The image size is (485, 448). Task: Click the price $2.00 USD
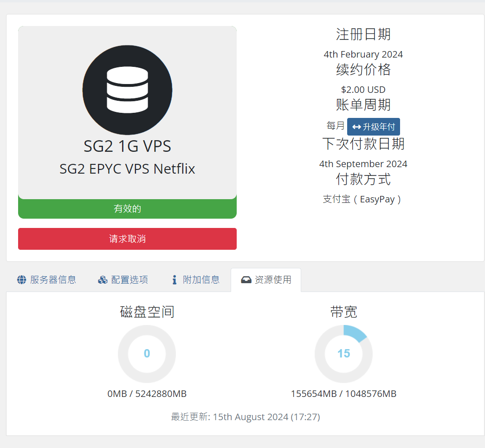coord(363,90)
